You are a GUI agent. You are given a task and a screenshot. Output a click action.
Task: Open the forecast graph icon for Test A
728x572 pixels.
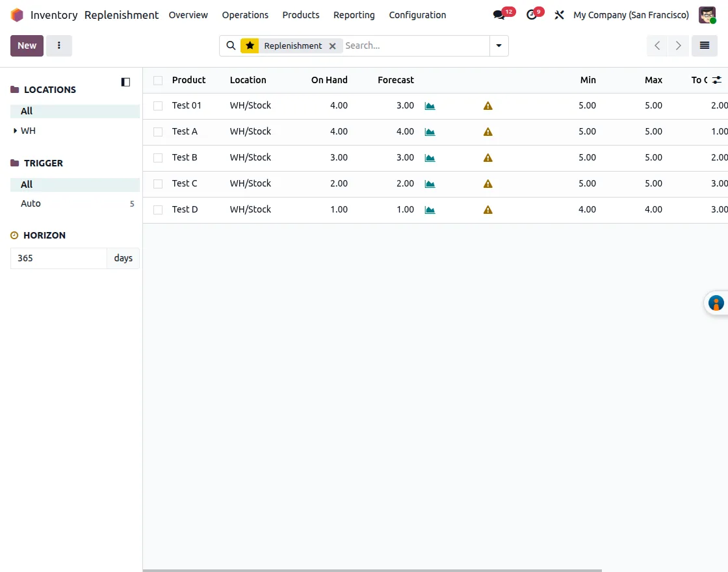coord(430,131)
